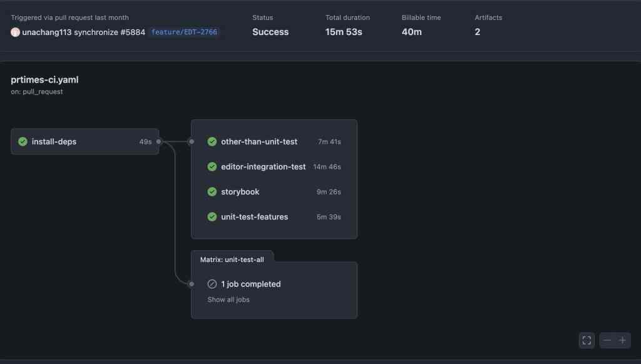Open the storybook job details
The width and height of the screenshot is (641, 364).
(x=240, y=192)
